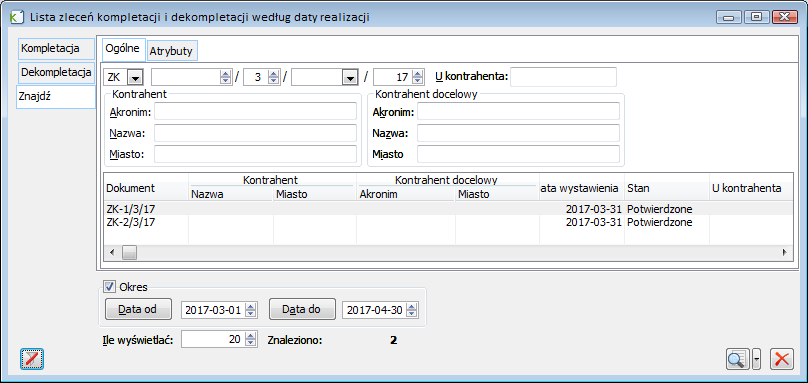Select the row ZK-1/3/17
Image resolution: width=808 pixels, height=383 pixels.
tap(448, 209)
